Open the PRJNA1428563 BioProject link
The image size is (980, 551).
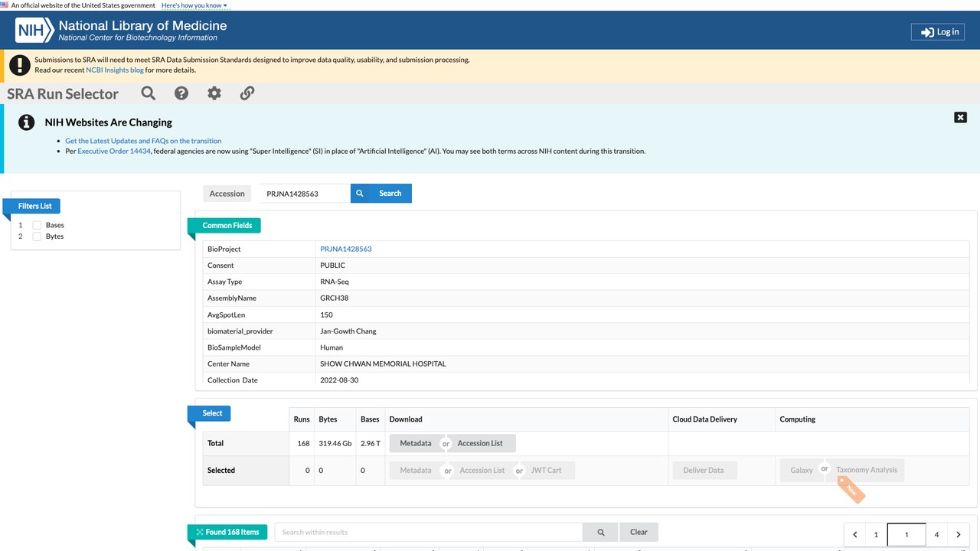(346, 249)
